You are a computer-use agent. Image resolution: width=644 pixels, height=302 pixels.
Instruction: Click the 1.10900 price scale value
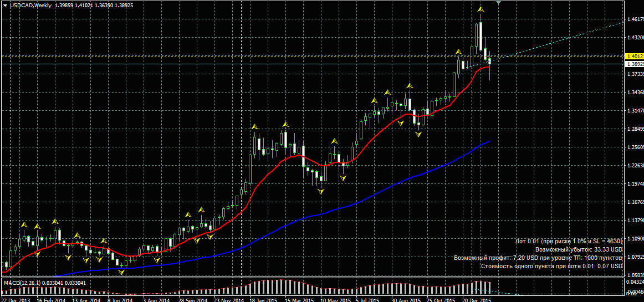635,239
